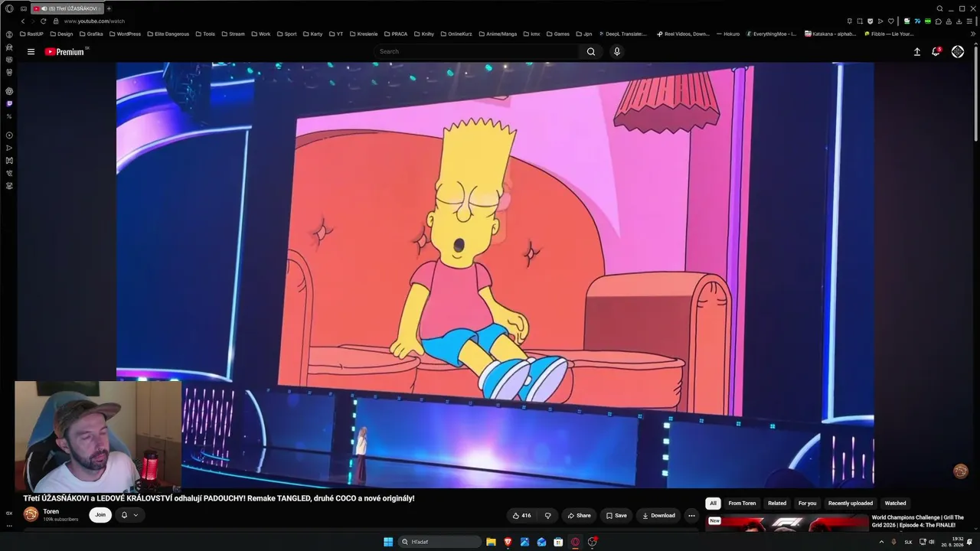Open the YouTube guide hamburger menu
Viewport: 980px width, 551px height.
pos(31,52)
